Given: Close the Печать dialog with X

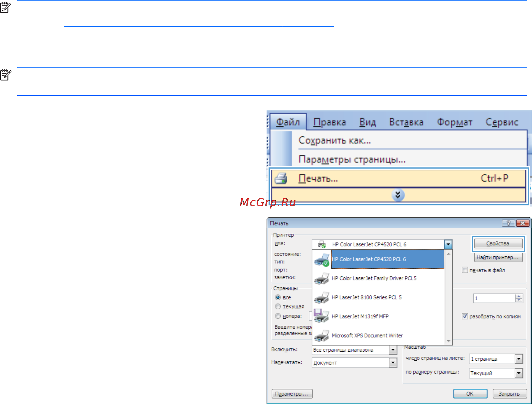Looking at the screenshot, I should pos(523,223).
